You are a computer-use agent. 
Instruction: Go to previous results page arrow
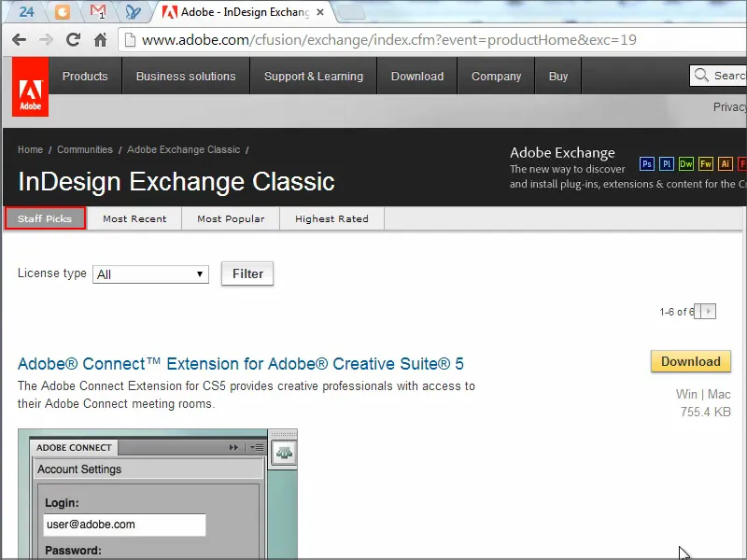[698, 312]
